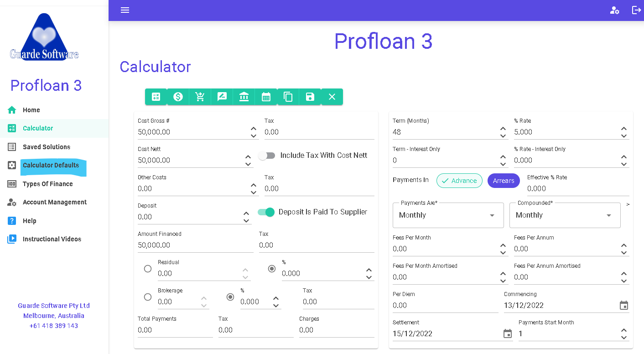This screenshot has height=354, width=644.
Task: Toggle Include Tax With Cost Nett switch
Action: (267, 156)
